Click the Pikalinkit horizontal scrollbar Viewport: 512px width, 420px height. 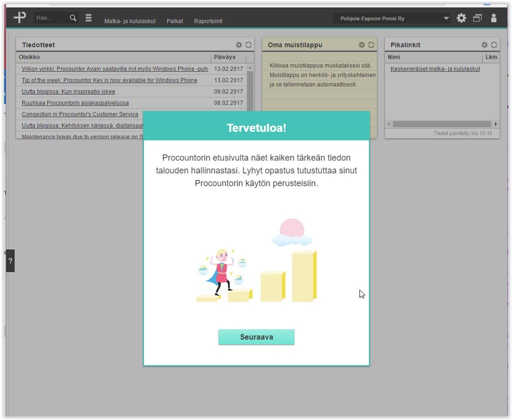[x=442, y=124]
